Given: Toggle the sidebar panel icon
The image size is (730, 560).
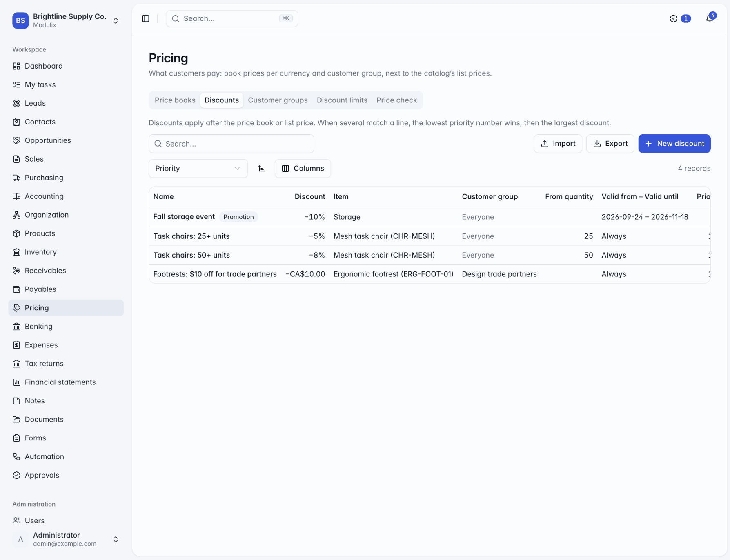Looking at the screenshot, I should (x=145, y=19).
